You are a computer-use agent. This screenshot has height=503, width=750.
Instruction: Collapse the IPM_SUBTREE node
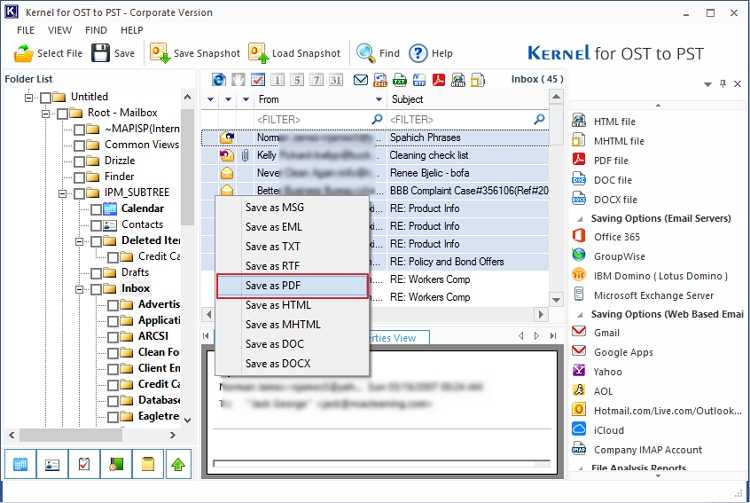click(x=62, y=194)
